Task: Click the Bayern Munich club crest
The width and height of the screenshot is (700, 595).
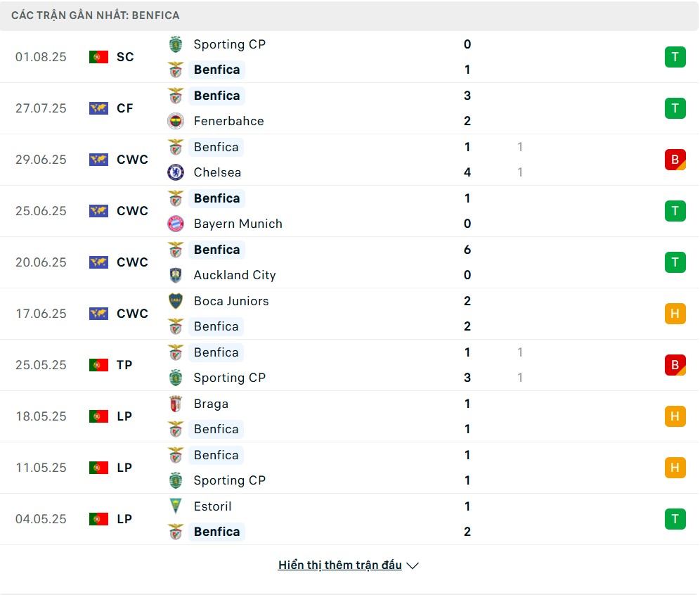Action: (x=176, y=224)
